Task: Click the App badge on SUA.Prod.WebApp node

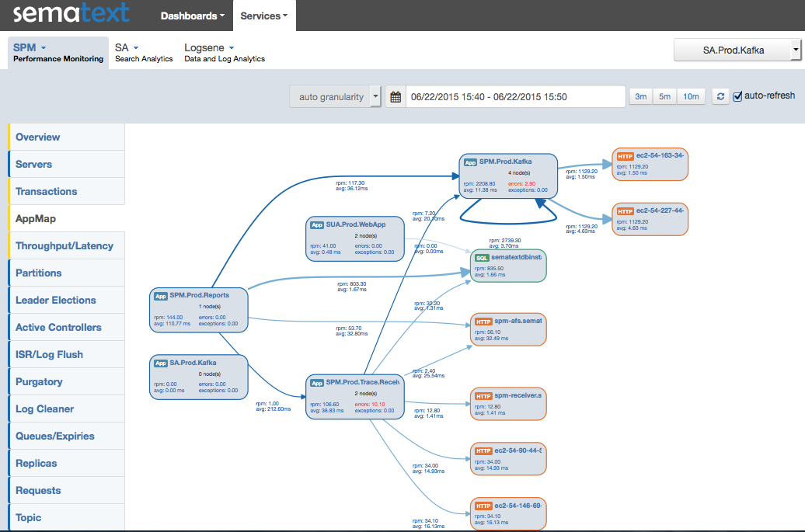Action: [317, 225]
